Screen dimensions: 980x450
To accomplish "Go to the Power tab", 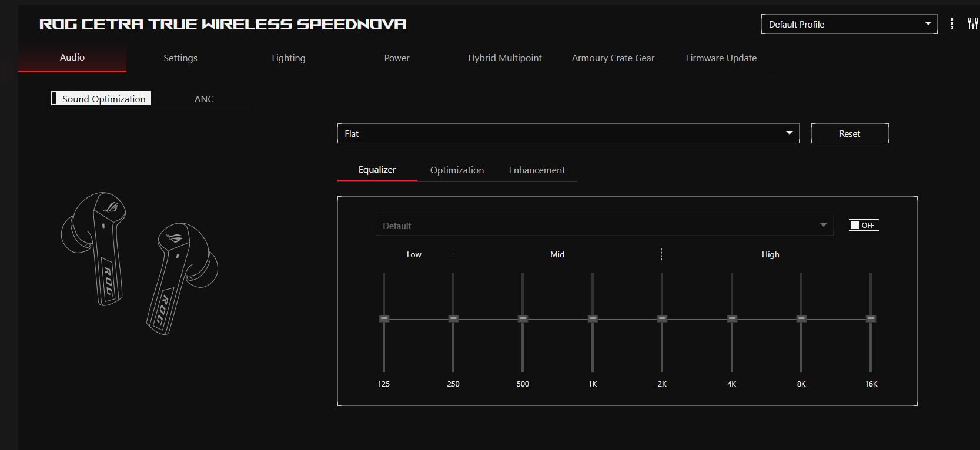I will point(396,58).
